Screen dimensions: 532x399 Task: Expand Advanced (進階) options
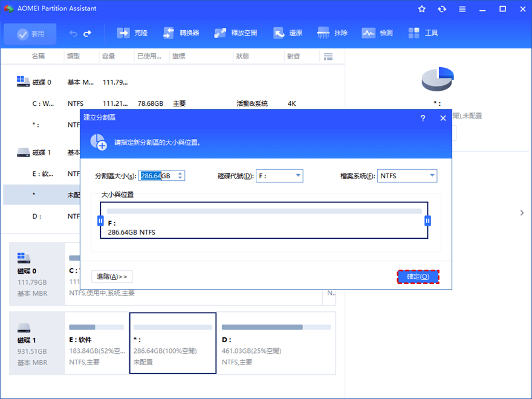click(112, 277)
